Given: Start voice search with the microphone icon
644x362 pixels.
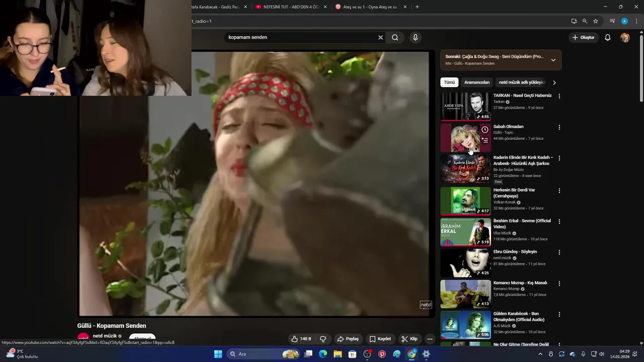Looking at the screenshot, I should click(x=415, y=37).
